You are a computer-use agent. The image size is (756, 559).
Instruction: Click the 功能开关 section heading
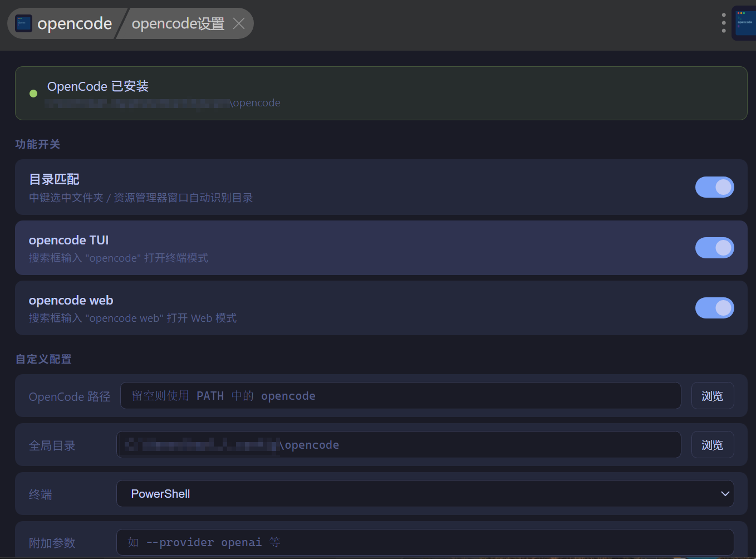pyautogui.click(x=38, y=144)
